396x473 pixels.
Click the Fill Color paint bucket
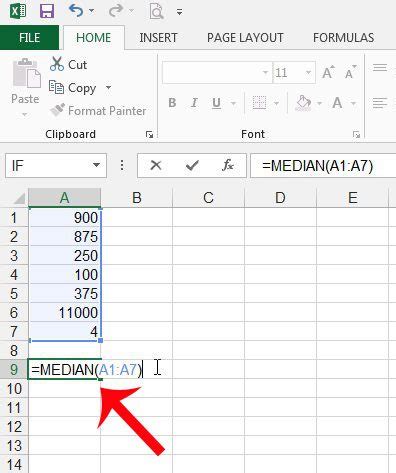click(x=303, y=103)
